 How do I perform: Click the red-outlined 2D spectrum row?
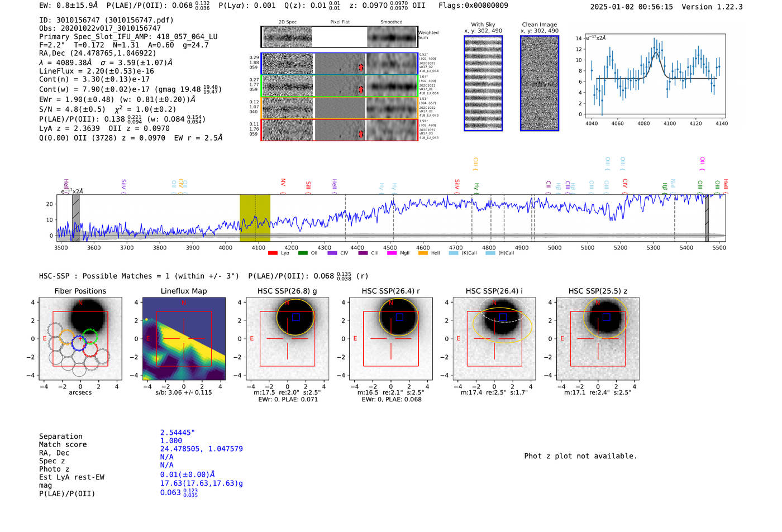point(340,130)
